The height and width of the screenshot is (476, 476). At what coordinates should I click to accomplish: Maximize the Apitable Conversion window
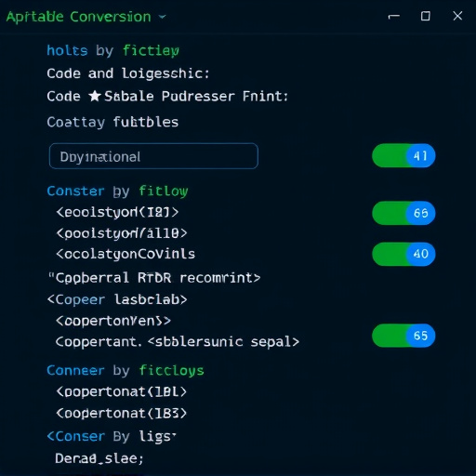(426, 16)
